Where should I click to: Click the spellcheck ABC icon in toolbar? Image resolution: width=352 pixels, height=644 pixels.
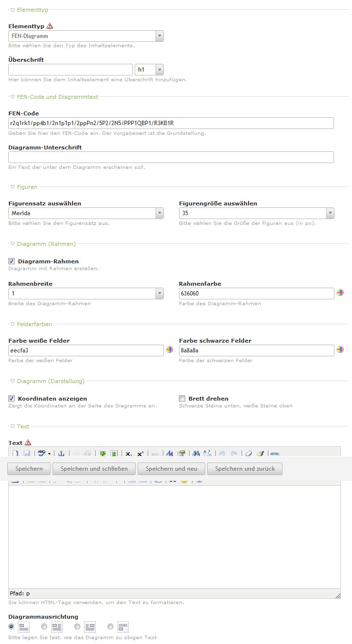tap(41, 453)
